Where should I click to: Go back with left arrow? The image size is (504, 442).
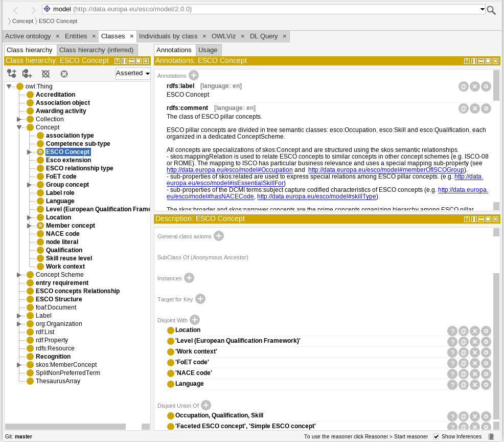pyautogui.click(x=15, y=11)
